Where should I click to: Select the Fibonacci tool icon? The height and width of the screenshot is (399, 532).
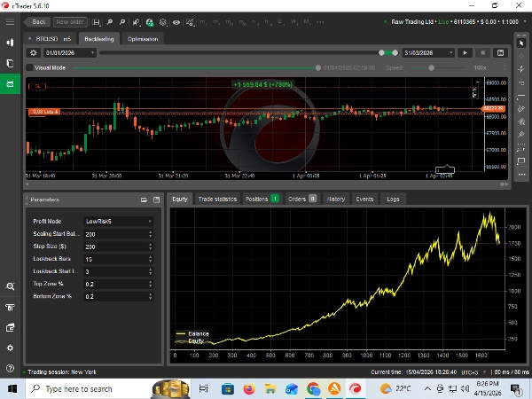tap(521, 148)
